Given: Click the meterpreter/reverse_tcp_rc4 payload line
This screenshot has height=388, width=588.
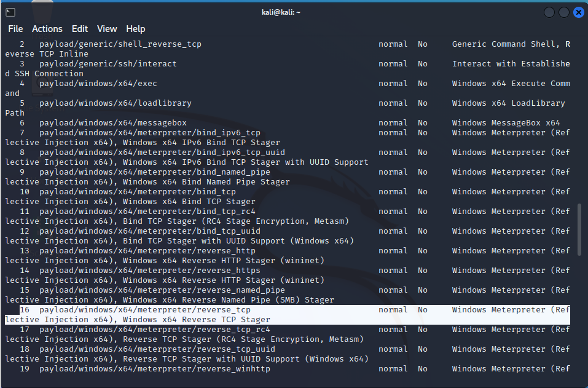Looking at the screenshot, I should [154, 330].
